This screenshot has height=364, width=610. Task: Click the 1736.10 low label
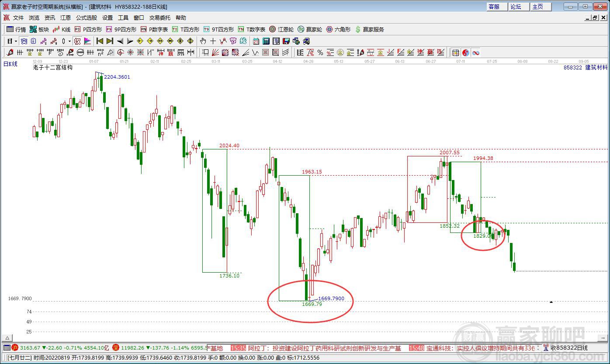point(229,276)
